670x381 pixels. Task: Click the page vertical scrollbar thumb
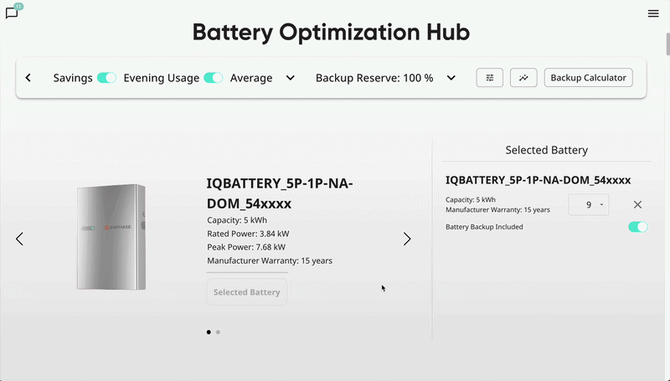coord(667,44)
